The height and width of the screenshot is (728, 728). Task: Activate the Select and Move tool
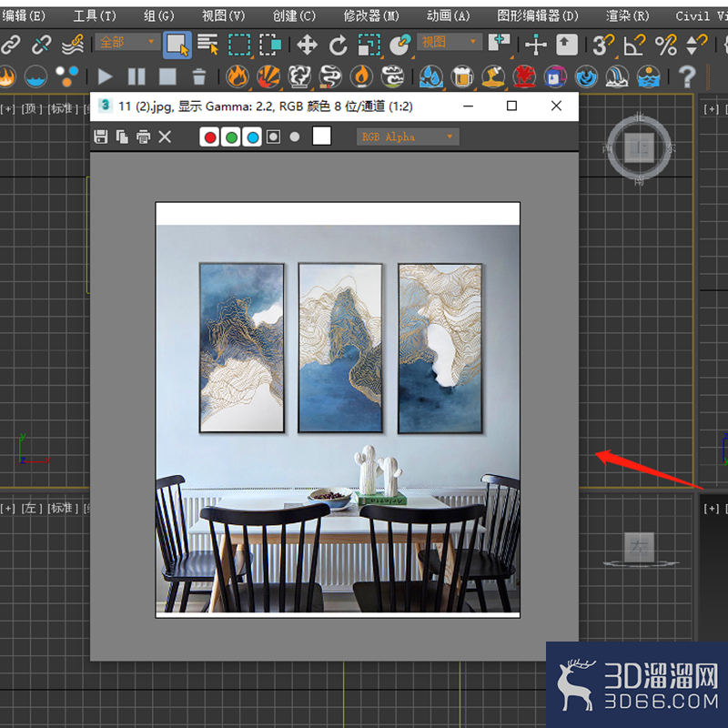point(307,45)
